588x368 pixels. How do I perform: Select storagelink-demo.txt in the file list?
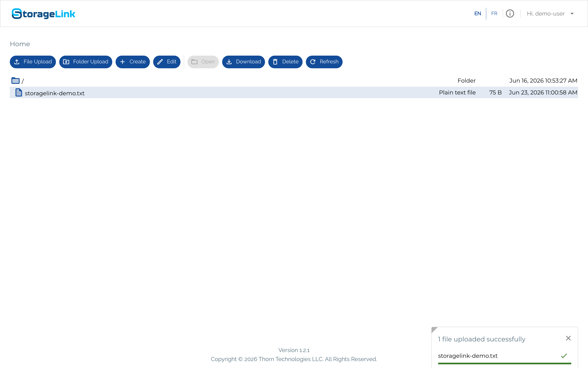[x=294, y=92]
